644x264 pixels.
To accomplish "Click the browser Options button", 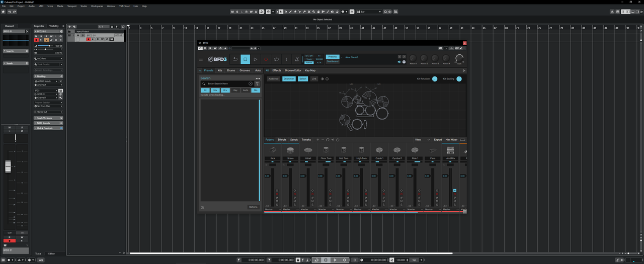I will pos(253,207).
